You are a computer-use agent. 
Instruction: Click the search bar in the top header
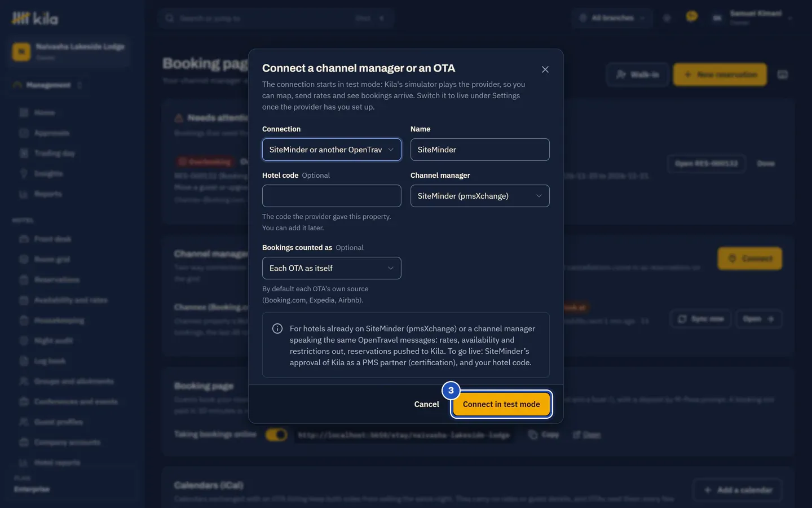pos(276,18)
